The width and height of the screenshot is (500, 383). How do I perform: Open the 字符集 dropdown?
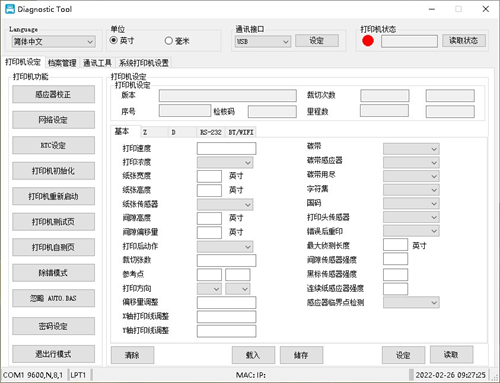[411, 190]
